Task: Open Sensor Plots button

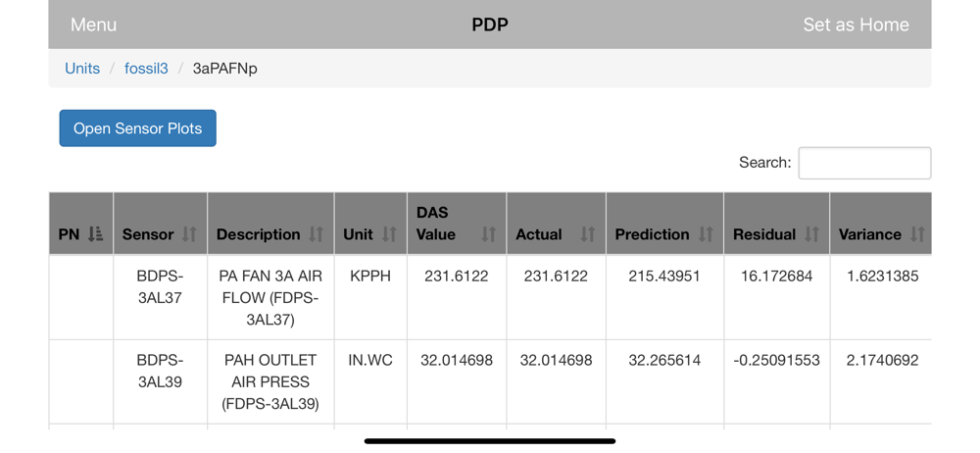Action: tap(137, 128)
